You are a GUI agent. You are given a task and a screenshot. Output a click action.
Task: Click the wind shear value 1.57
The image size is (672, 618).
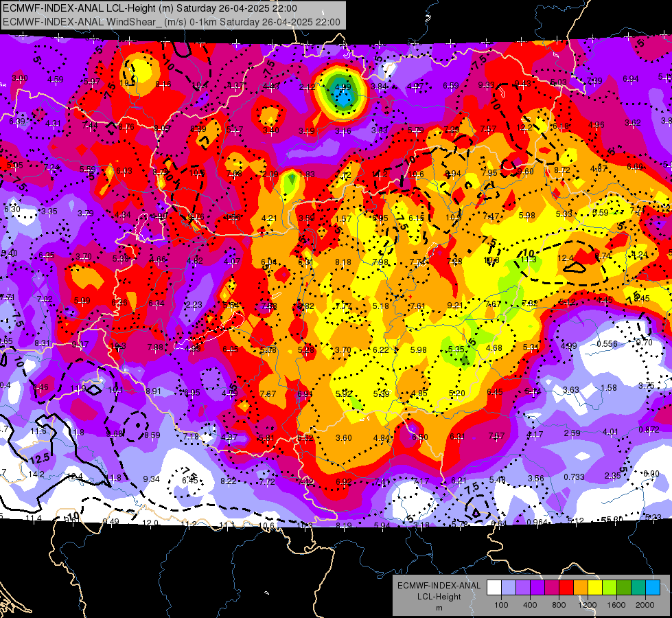[343, 219]
